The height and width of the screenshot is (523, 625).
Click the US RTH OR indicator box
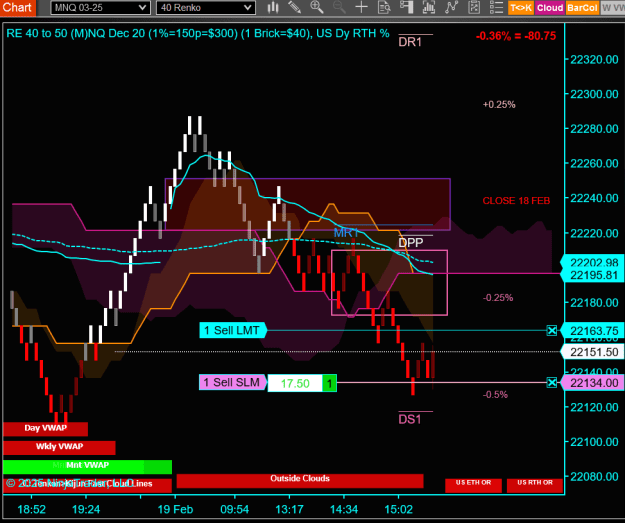tap(535, 485)
